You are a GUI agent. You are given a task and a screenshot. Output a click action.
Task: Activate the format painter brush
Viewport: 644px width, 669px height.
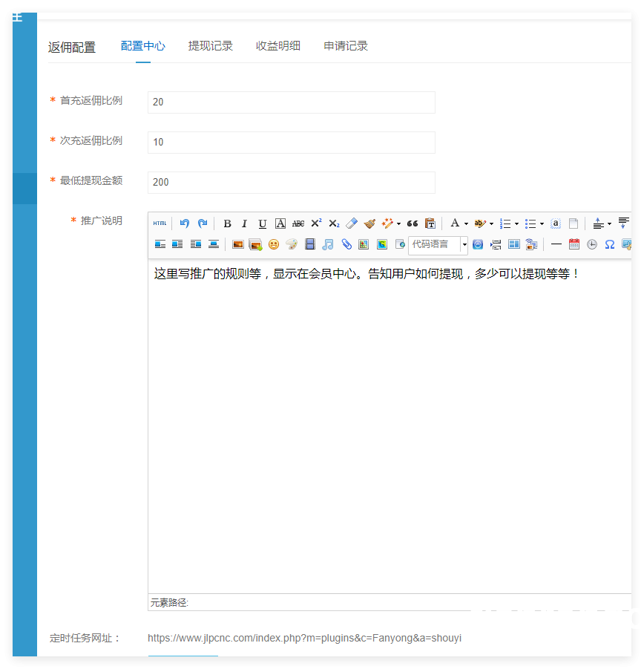click(369, 223)
